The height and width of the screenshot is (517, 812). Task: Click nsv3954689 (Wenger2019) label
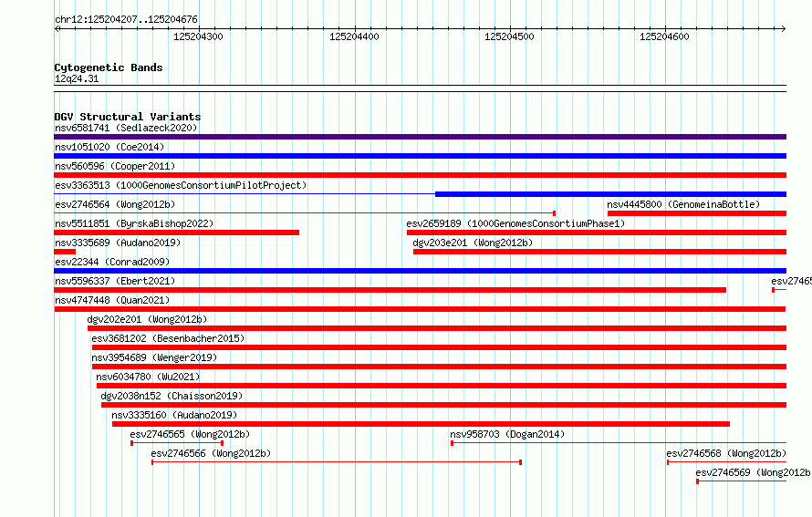point(154,357)
